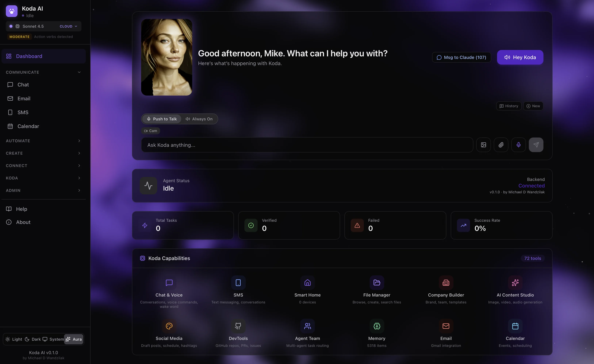Expand the ADMIN section
The width and height of the screenshot is (594, 364).
[44, 190]
